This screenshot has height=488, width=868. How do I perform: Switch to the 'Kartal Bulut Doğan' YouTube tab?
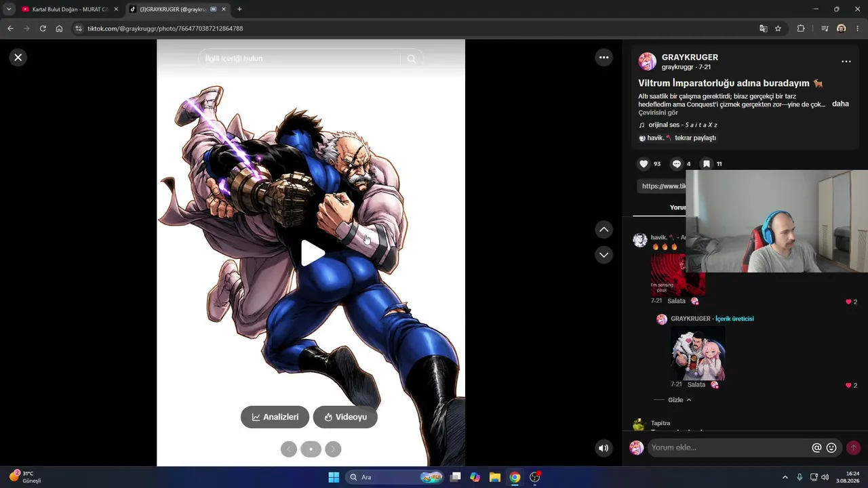(70, 9)
